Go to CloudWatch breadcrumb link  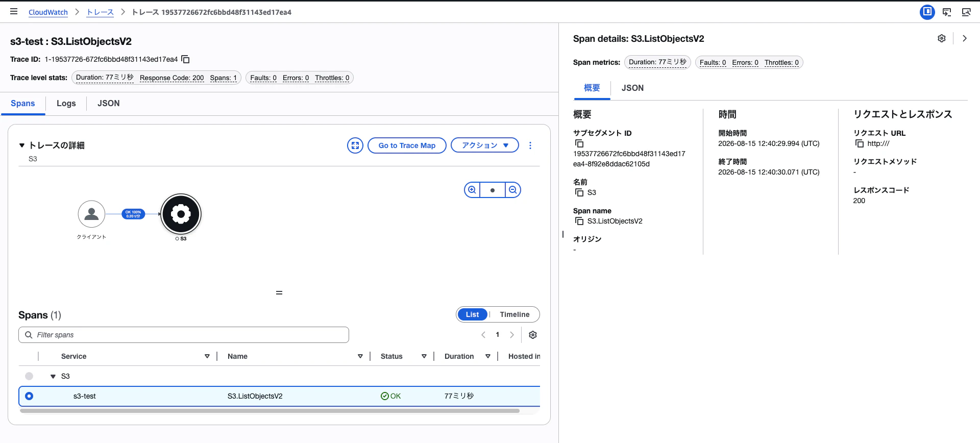48,12
